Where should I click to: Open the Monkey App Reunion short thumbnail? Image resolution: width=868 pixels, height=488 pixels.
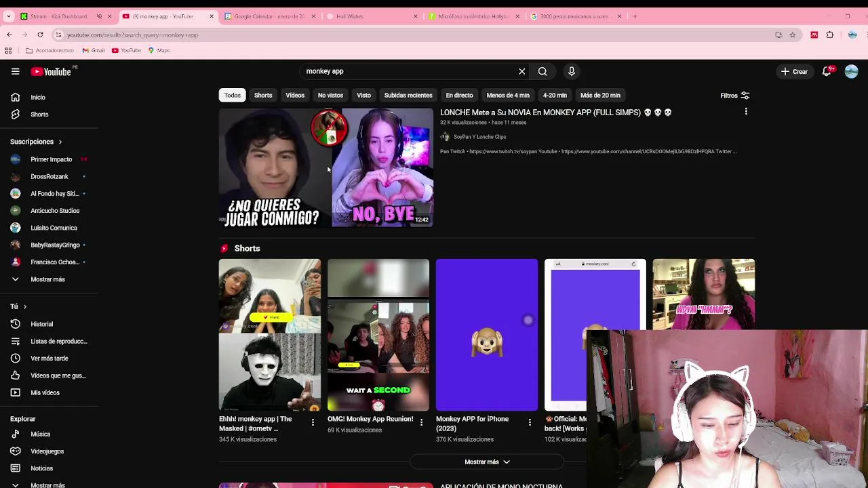click(x=378, y=335)
